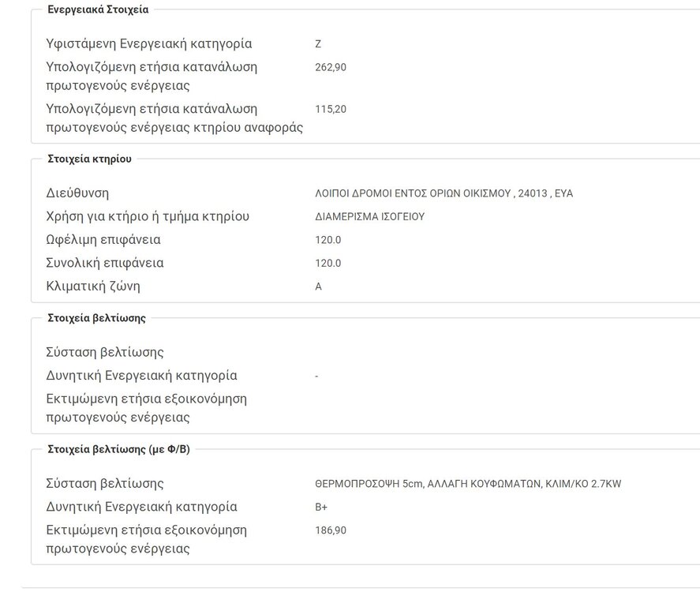Select the recommendation text ΘΕΡΜΟΠΡΟΣΟΨΗ 5cm

point(368,484)
